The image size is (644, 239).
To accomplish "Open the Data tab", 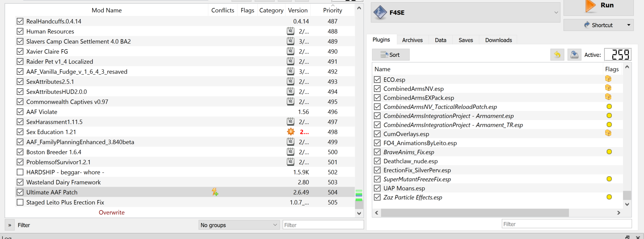I will pos(440,40).
